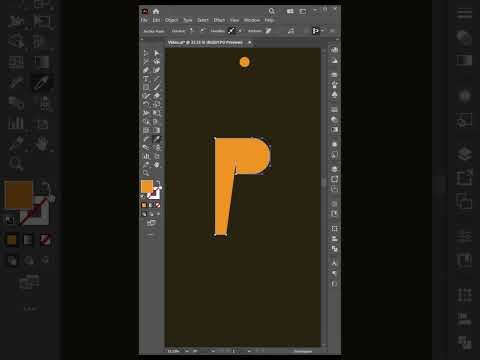480x360 pixels.
Task: Swap fill and stroke arrow
Action: (158, 182)
